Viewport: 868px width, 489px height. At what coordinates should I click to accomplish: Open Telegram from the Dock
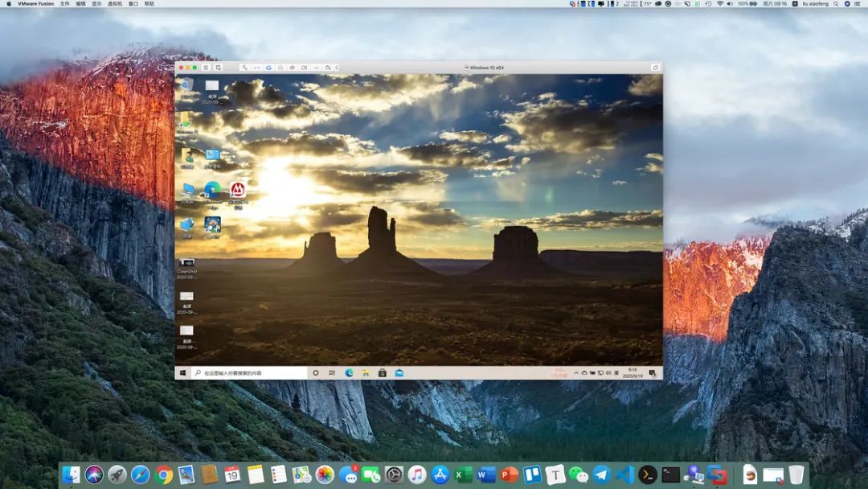(602, 475)
